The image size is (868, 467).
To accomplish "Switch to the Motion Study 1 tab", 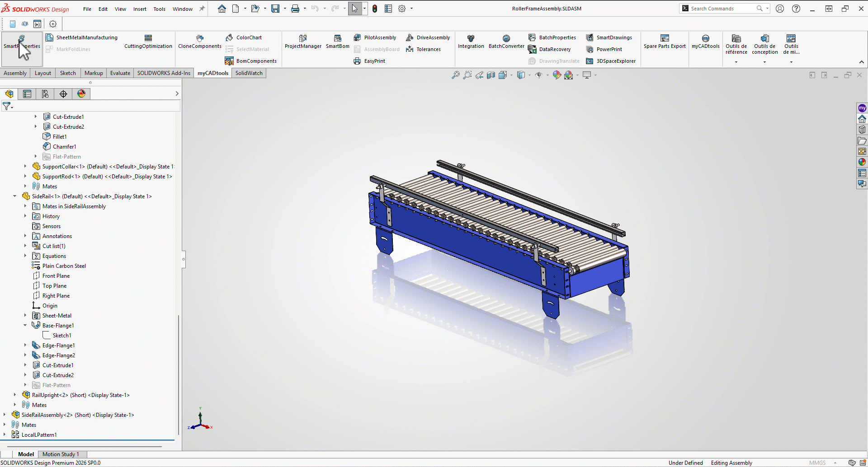I will point(61,454).
